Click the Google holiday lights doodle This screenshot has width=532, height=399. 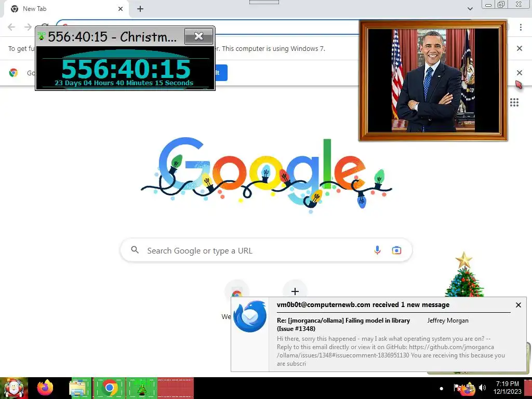click(267, 176)
